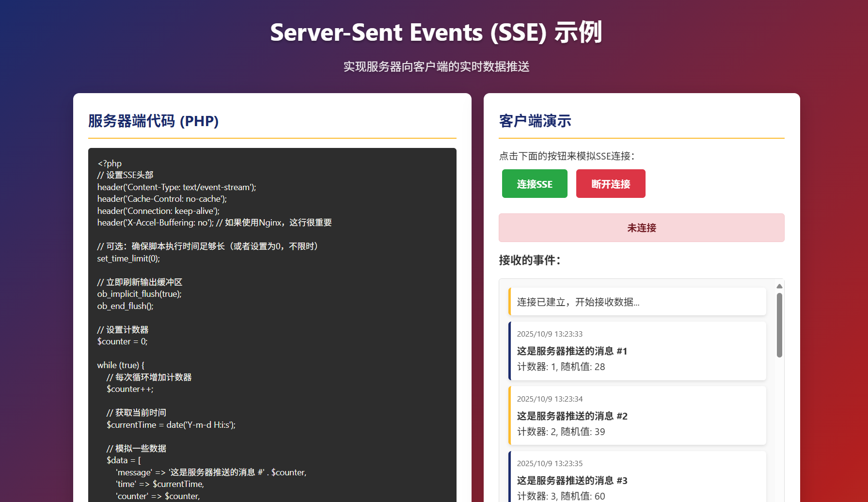Select the message card 这是服务器推送的消息 #2
Screen dimensions: 868x502
tap(637, 415)
